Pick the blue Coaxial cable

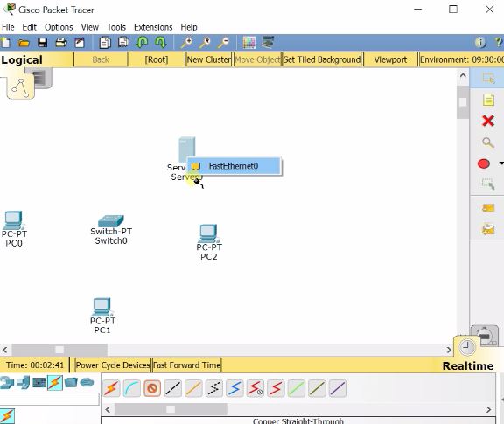(234, 388)
